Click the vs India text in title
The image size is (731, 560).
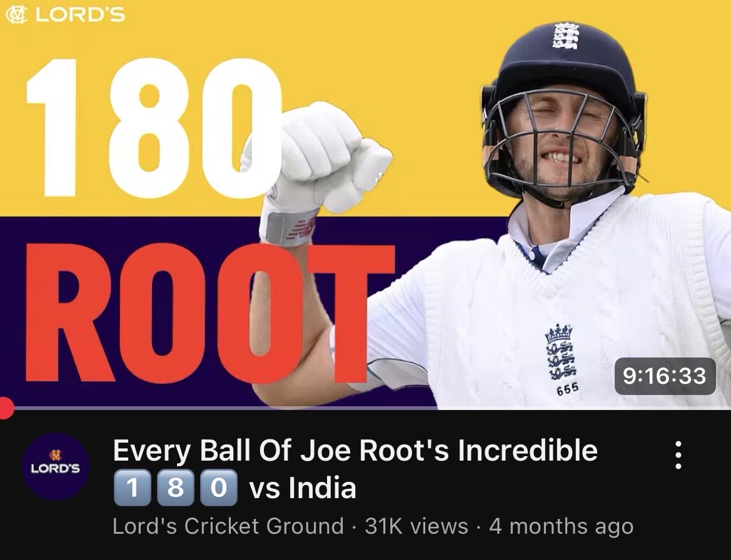point(303,488)
